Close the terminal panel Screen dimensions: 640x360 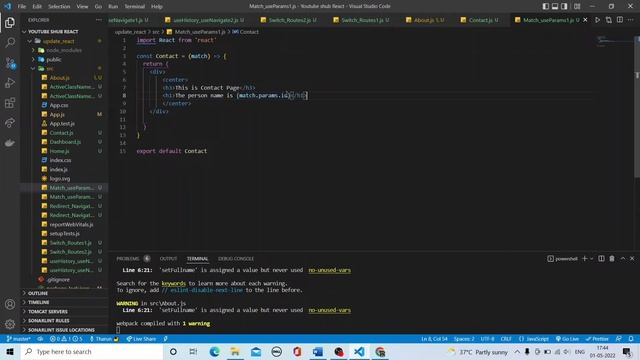click(x=632, y=258)
